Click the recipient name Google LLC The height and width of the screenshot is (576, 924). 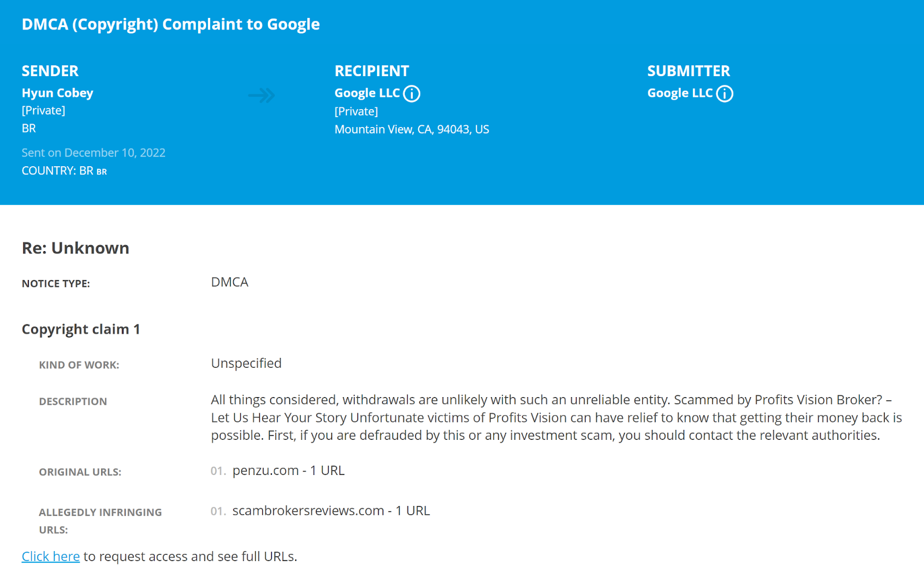367,93
